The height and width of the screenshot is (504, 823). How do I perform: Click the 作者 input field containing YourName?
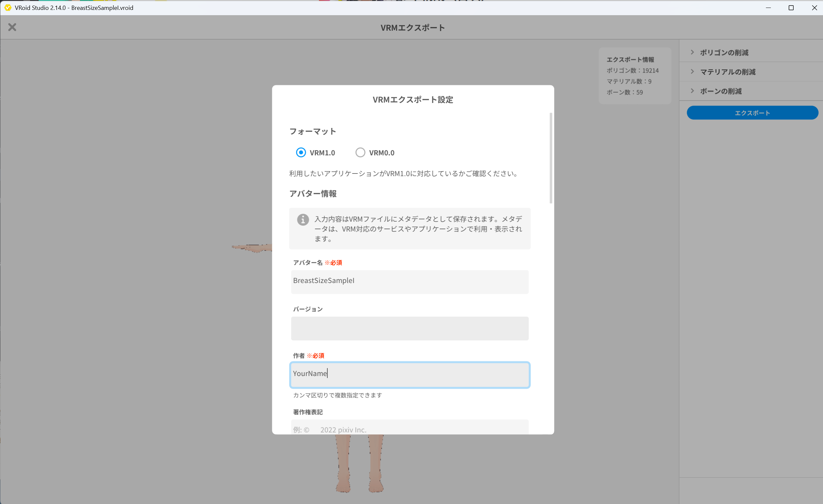[x=410, y=374]
